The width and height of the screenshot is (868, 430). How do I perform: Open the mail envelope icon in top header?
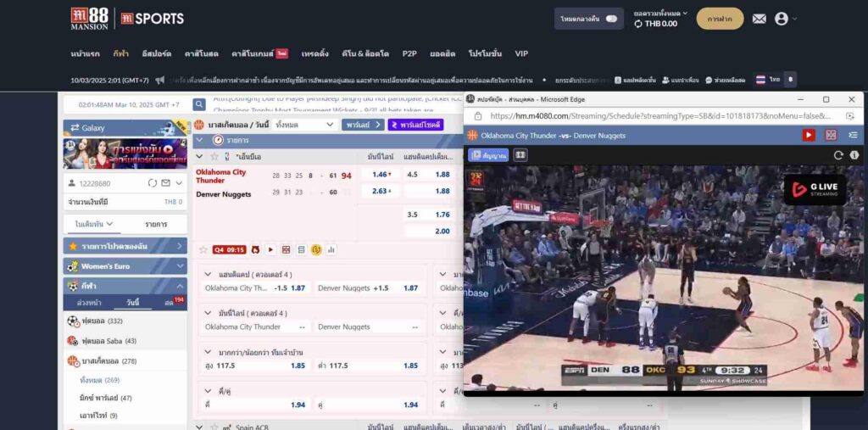[759, 19]
